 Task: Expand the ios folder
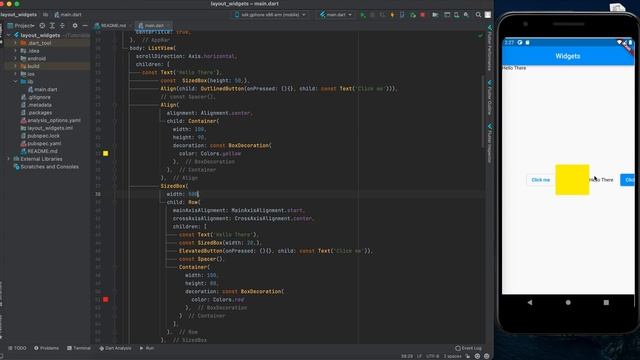click(x=16, y=74)
